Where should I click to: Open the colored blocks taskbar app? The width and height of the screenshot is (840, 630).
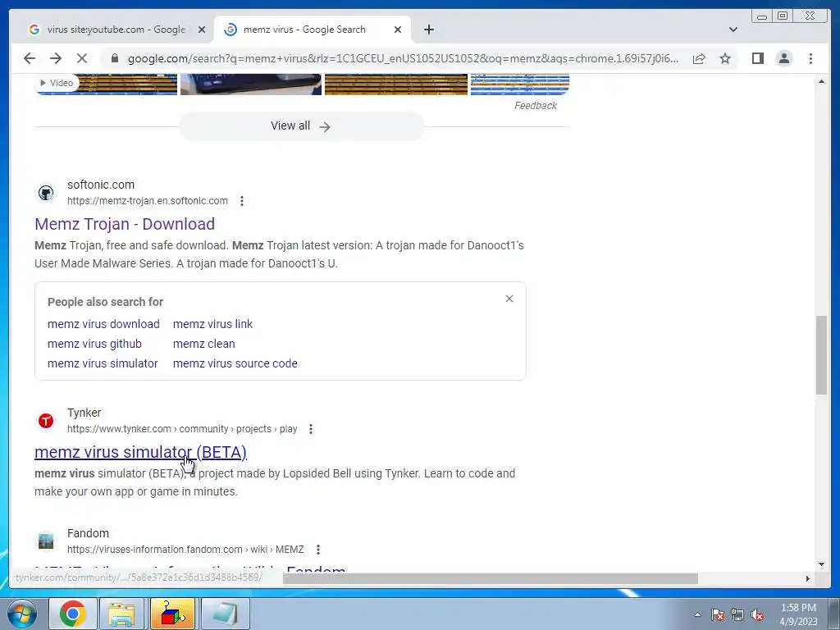tap(172, 614)
